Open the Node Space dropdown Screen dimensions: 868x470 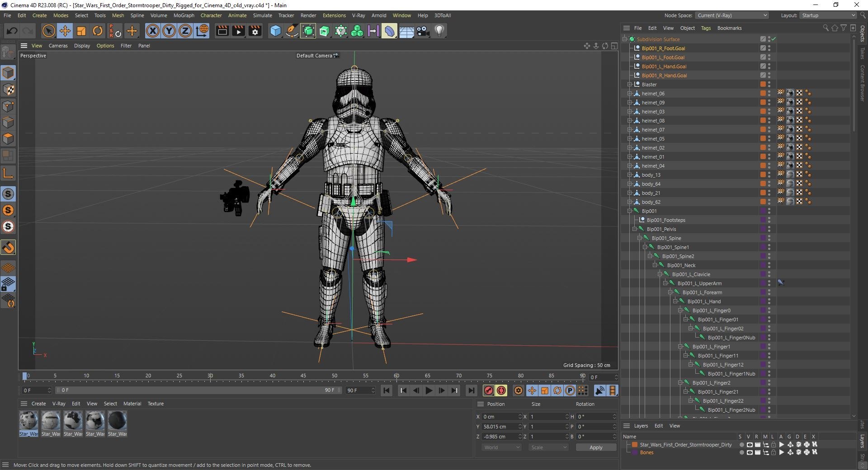[x=732, y=15]
